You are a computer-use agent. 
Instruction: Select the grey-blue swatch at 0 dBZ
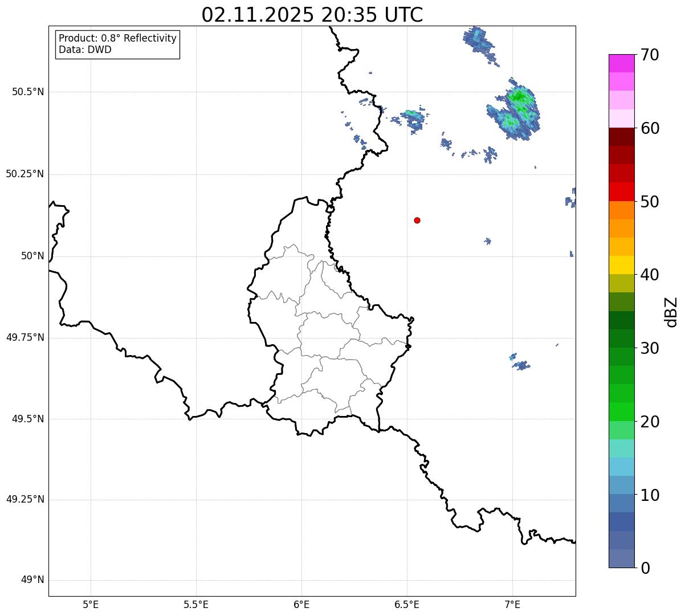(621, 558)
